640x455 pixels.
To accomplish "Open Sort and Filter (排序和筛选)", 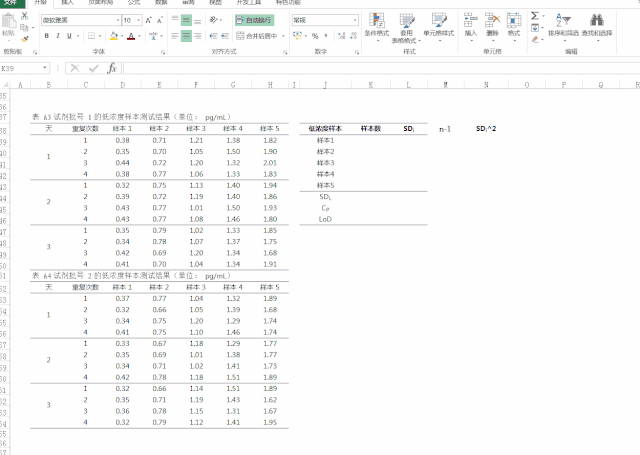I will [562, 24].
